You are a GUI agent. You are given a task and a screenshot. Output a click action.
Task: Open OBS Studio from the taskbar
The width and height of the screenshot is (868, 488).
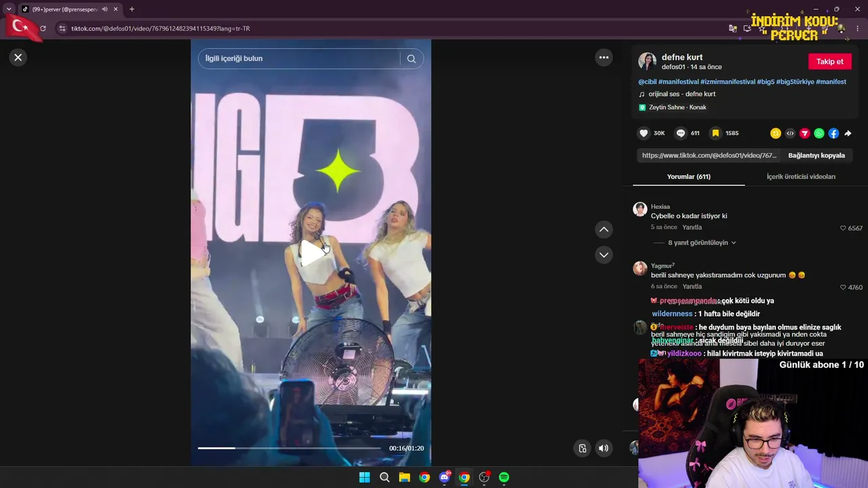(484, 477)
